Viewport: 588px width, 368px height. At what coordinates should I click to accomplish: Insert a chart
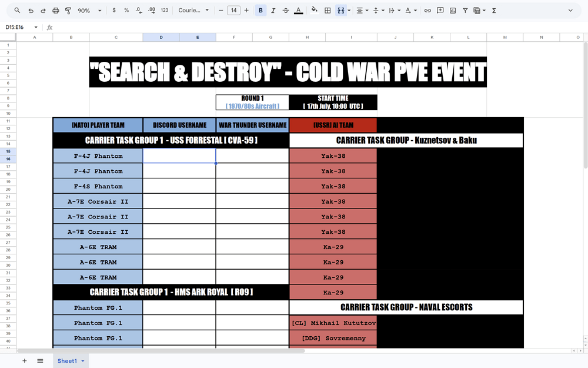[453, 11]
